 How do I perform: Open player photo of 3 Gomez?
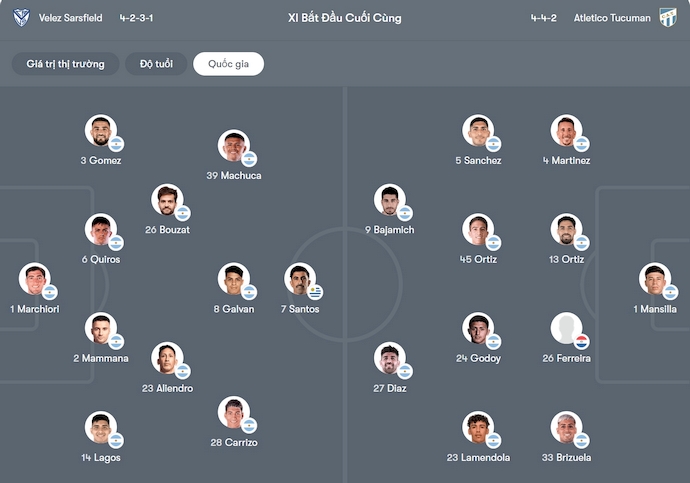pos(100,131)
